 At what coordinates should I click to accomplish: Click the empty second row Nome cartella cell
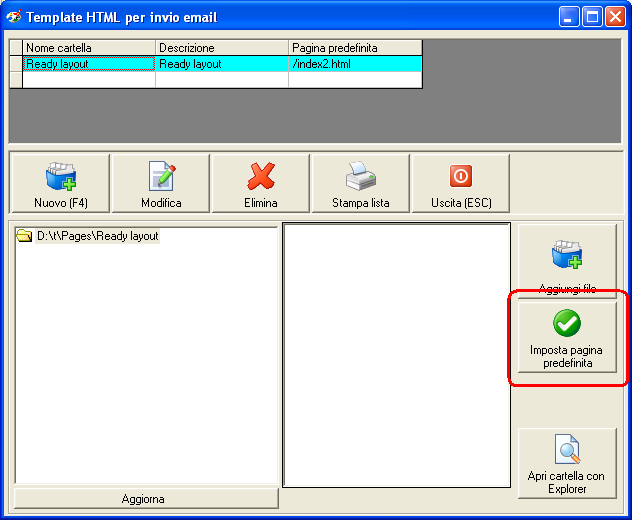(x=89, y=80)
